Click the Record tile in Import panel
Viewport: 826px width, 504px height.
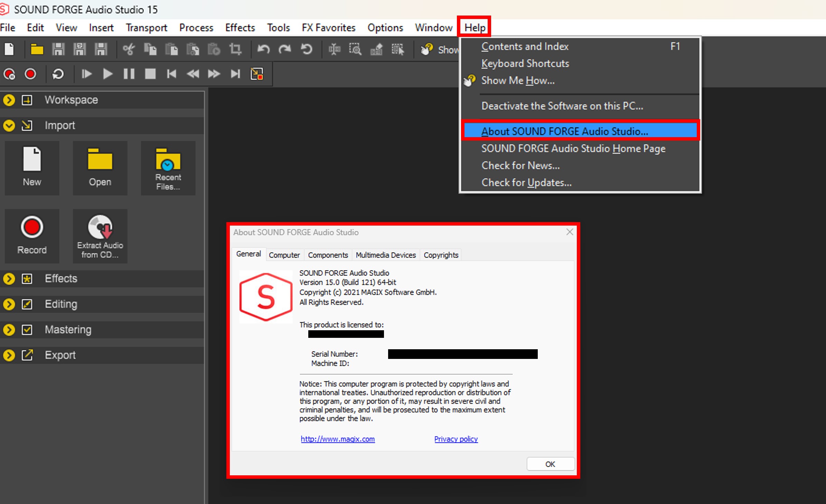tap(32, 236)
